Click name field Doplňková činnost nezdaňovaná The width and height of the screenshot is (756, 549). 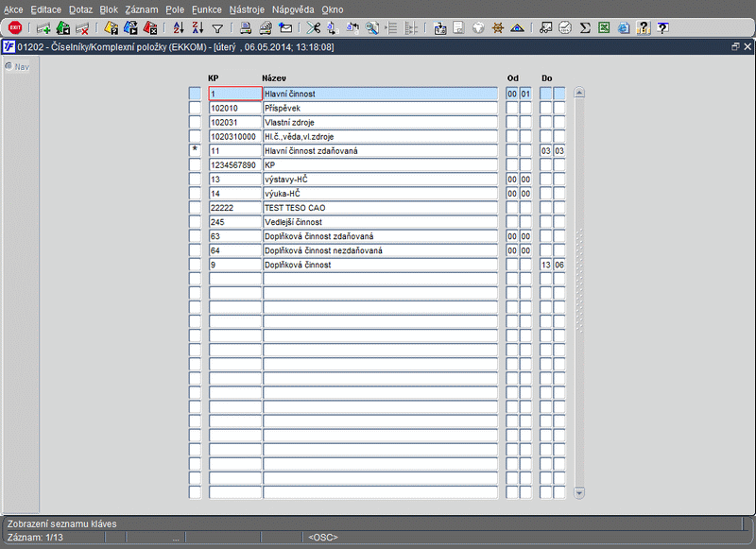381,250
